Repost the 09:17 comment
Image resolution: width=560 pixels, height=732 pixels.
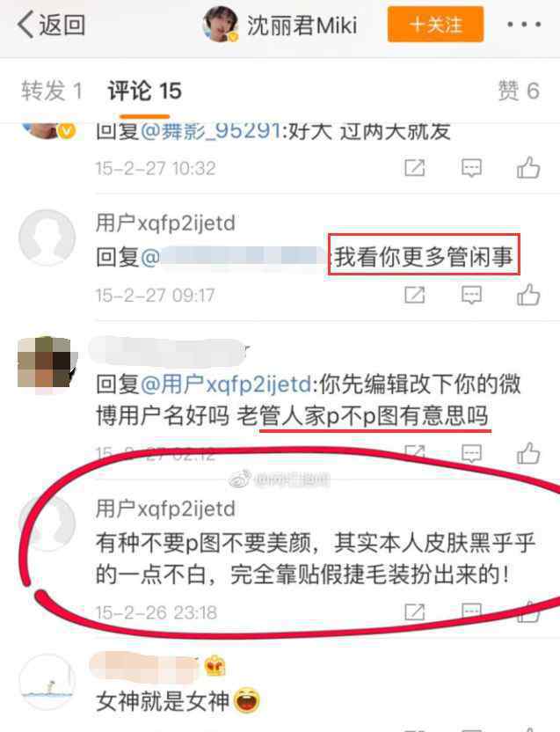click(414, 295)
